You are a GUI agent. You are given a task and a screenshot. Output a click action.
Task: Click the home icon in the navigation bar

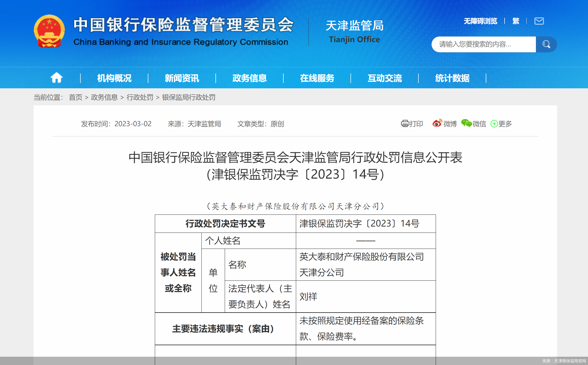click(x=57, y=78)
